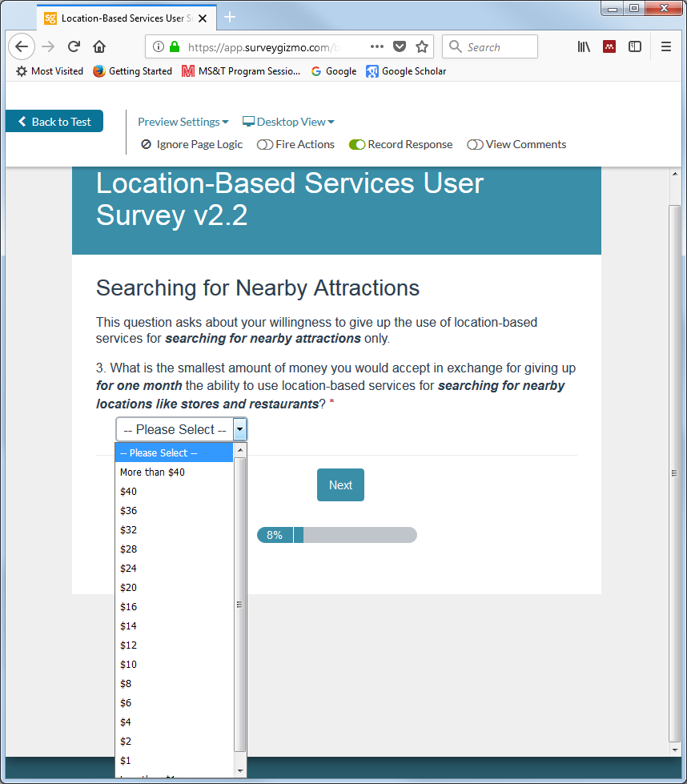Screen dimensions: 687x784
Task: Go to the browser Home page
Action: tap(99, 47)
